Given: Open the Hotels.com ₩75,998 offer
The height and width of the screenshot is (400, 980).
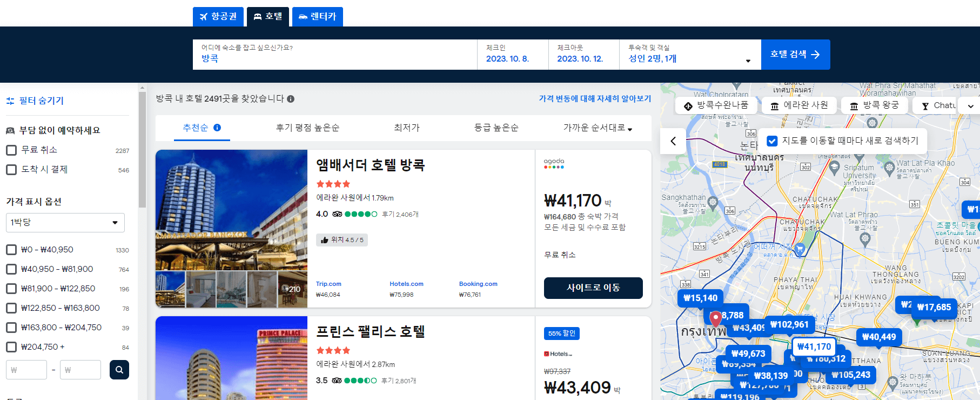Looking at the screenshot, I should click(x=406, y=289).
